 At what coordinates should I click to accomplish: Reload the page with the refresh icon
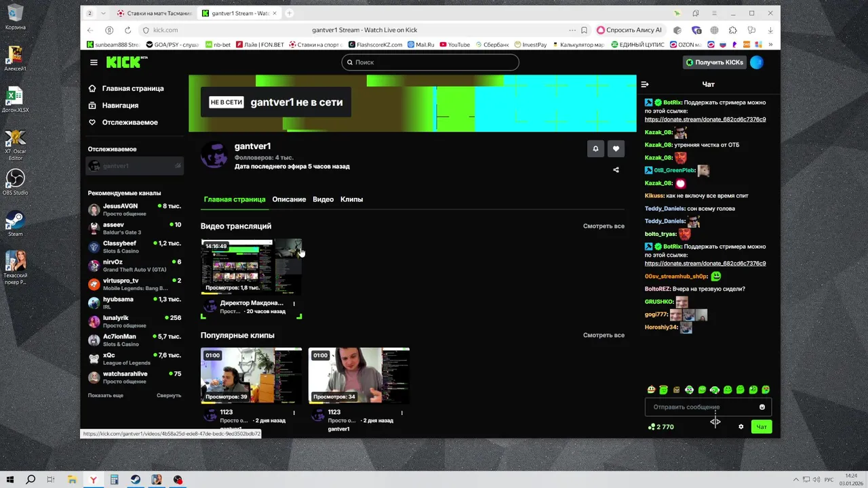point(127,30)
